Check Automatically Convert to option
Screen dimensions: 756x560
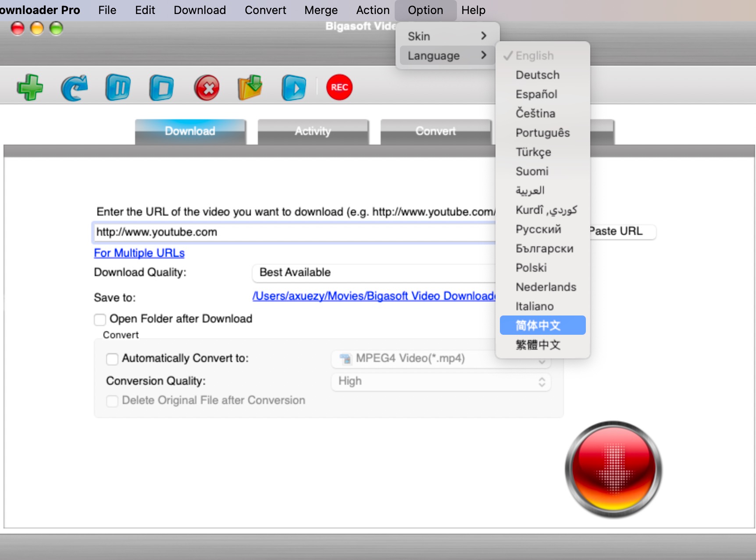coord(112,359)
